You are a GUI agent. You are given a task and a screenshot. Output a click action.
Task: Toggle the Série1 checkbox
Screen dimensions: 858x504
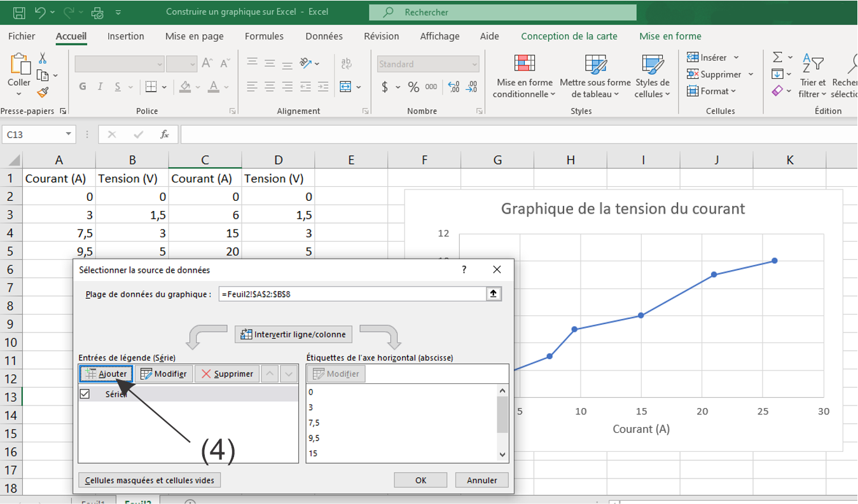(x=85, y=394)
